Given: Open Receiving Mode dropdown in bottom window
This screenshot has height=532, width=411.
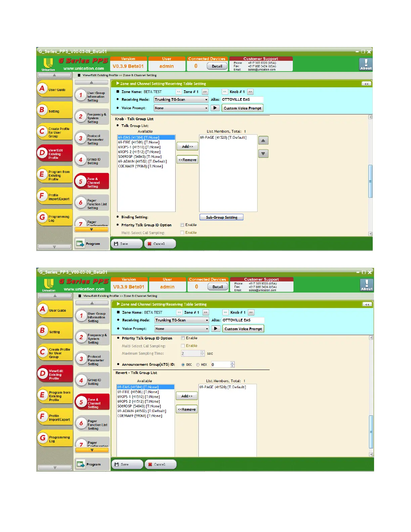Looking at the screenshot, I should pyautogui.click(x=182, y=320).
